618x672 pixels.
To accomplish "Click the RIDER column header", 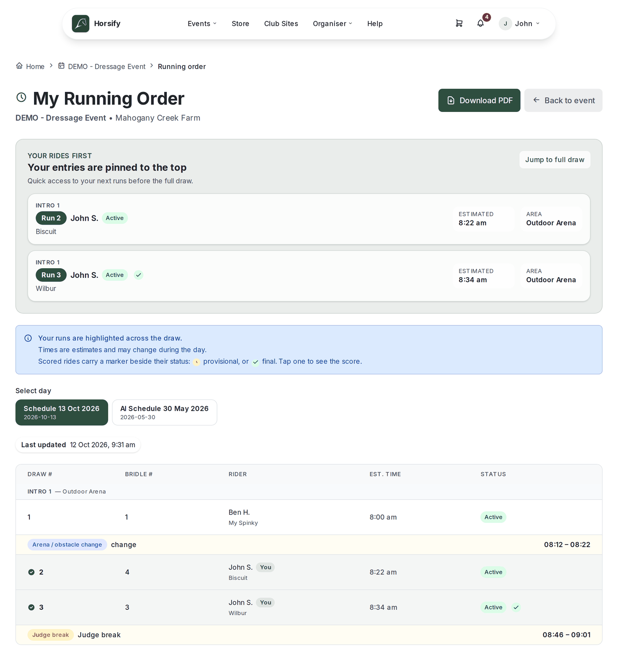I will [238, 474].
